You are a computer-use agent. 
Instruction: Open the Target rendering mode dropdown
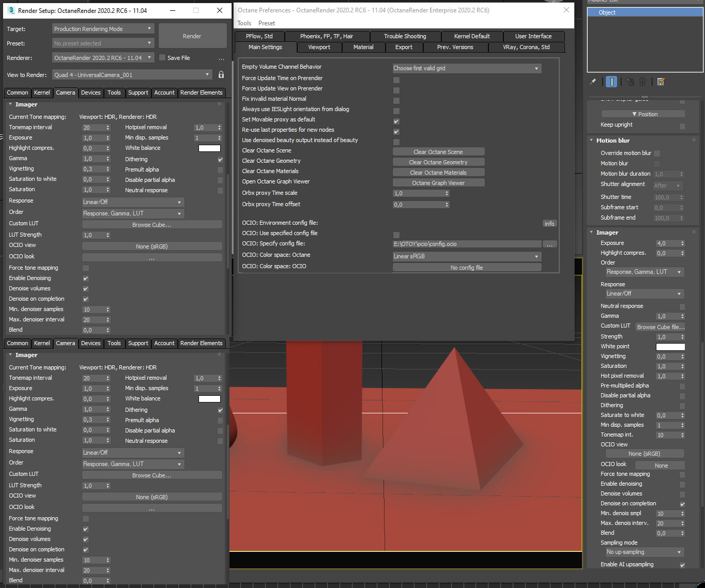click(x=103, y=29)
